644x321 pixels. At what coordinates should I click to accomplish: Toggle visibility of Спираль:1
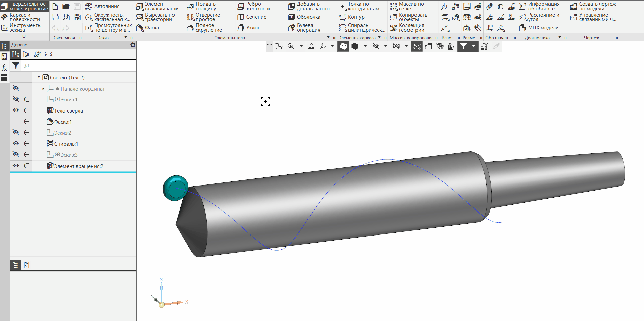click(16, 143)
